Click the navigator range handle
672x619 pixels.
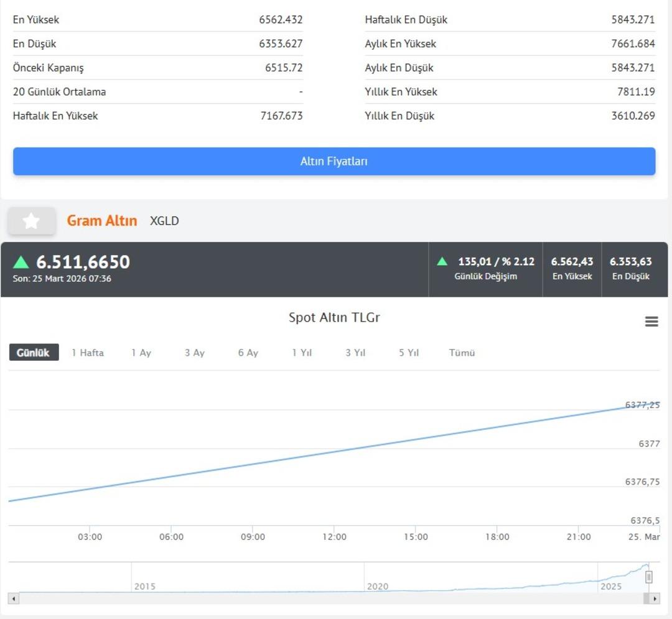coord(649,577)
